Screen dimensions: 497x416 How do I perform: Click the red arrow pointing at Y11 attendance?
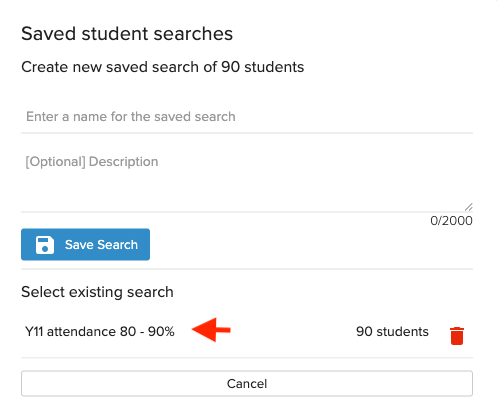click(x=211, y=330)
